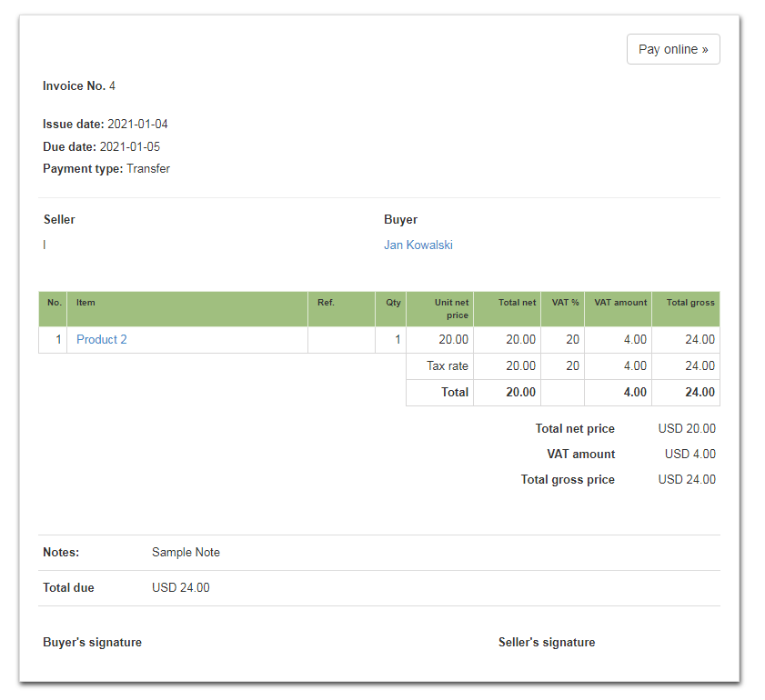
Task: Click the Ref. column header
Action: tap(325, 303)
